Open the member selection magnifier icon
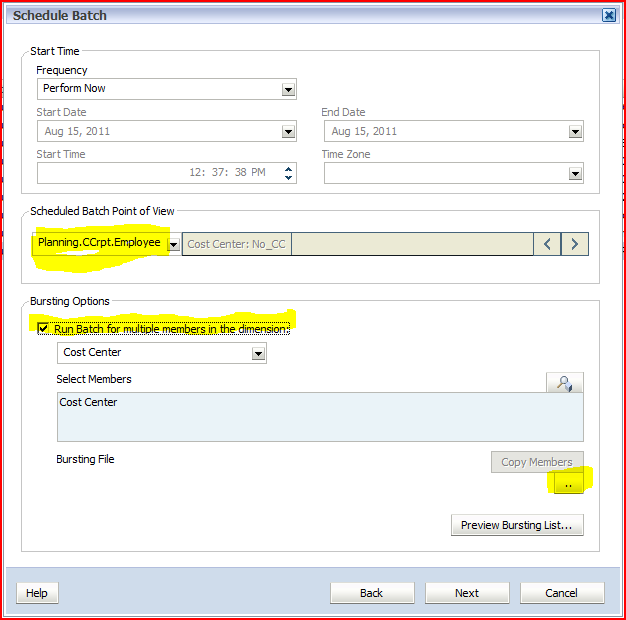This screenshot has height=620, width=626. (565, 383)
